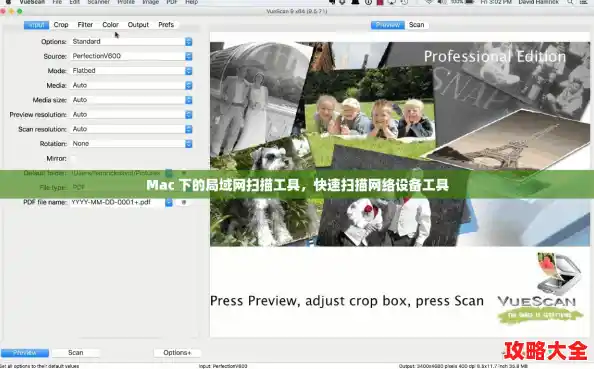
Task: Open the Prefs tab
Action: click(166, 25)
